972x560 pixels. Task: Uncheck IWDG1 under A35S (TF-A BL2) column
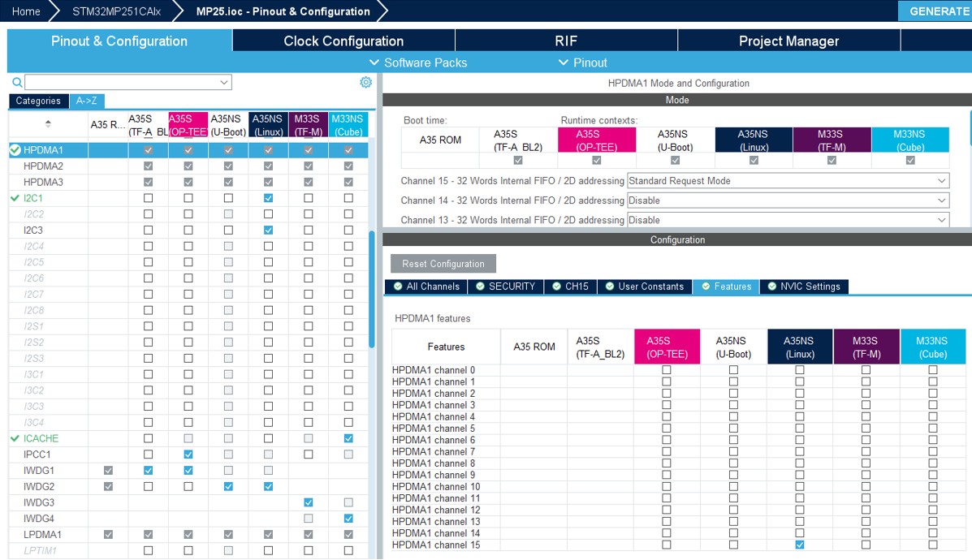click(x=148, y=471)
